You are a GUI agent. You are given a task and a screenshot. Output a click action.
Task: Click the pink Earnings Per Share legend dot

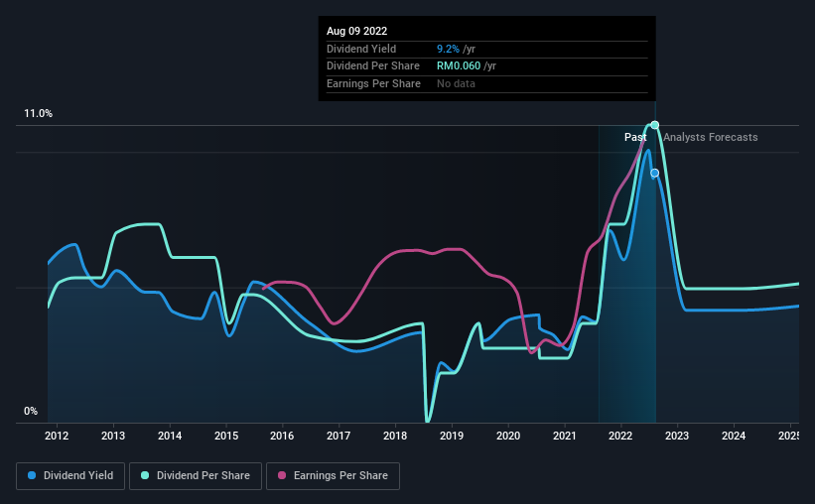click(282, 475)
